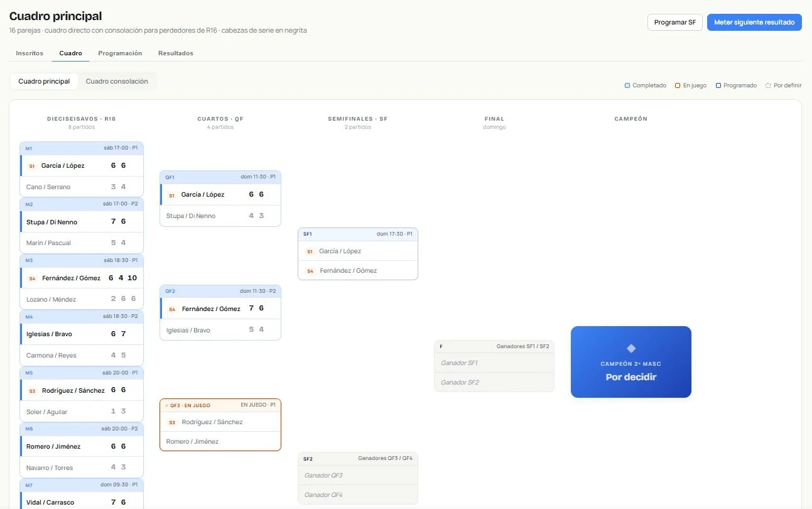The image size is (812, 509).
Task: Open the Por decidir champion card
Action: coord(631,362)
